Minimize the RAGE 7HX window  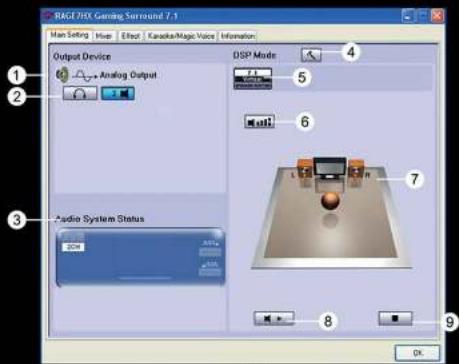(407, 16)
